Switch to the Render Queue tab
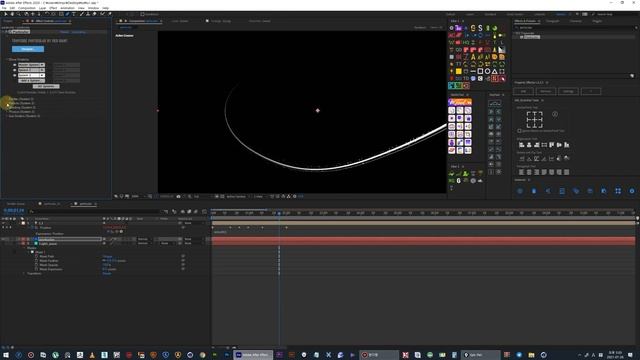Screen dimensions: 640x360 pos(16,204)
